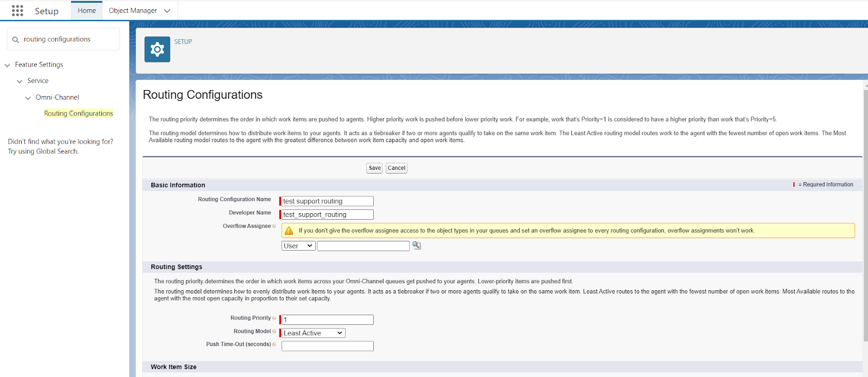Click the Routing Configuration Name field
The image size is (868, 377).
pos(327,201)
